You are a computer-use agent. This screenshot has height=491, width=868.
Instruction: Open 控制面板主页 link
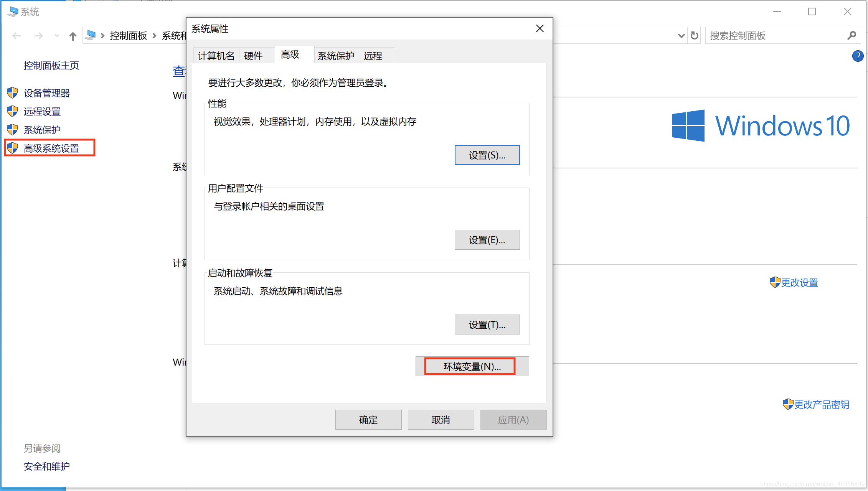[51, 66]
